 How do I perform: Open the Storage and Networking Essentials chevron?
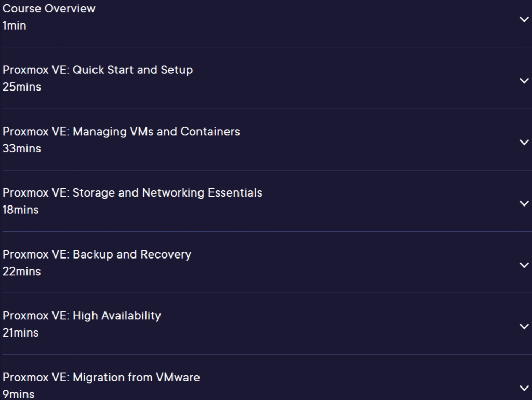pos(524,204)
